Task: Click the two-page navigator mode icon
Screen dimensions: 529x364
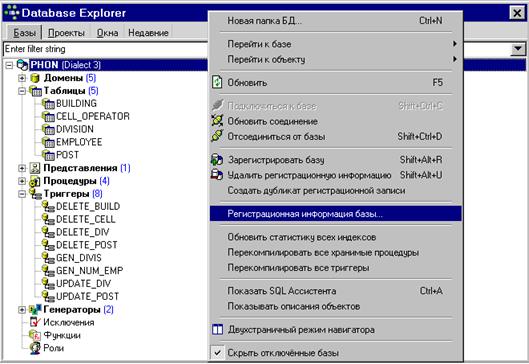Action: point(218,330)
